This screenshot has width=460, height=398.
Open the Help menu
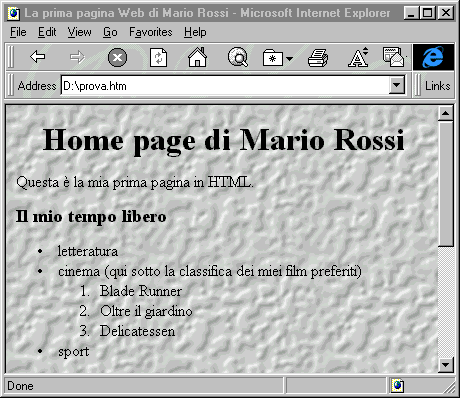[195, 32]
